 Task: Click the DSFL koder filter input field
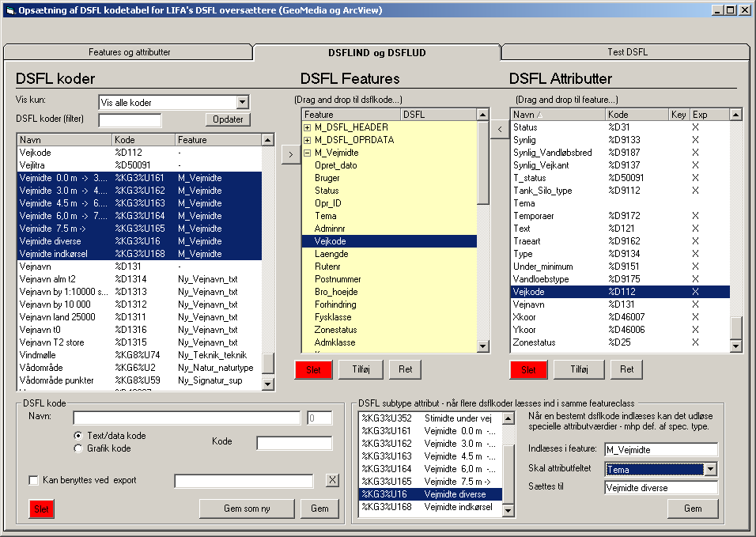130,120
